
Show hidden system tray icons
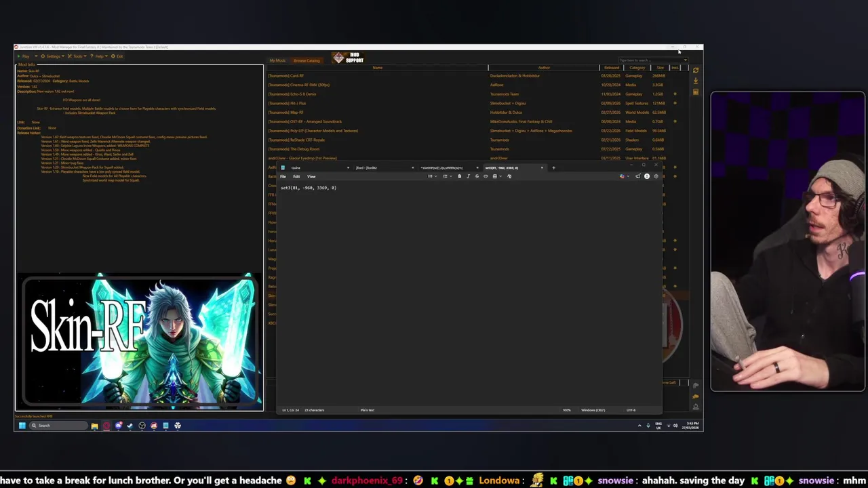[639, 426]
